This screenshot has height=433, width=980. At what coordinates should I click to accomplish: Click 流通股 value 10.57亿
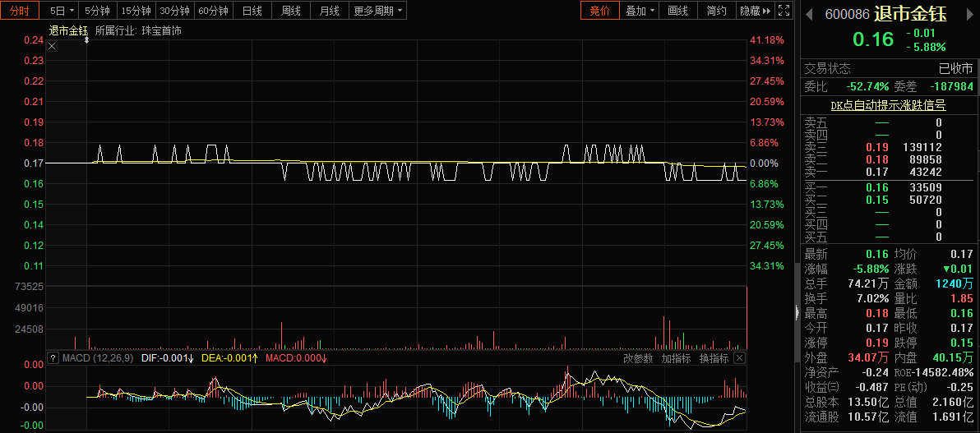[868, 418]
